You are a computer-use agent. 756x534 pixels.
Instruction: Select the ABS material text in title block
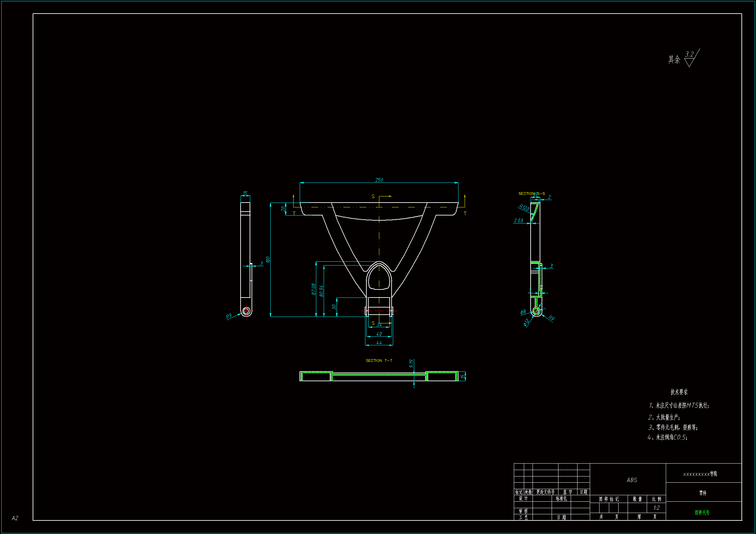click(632, 480)
